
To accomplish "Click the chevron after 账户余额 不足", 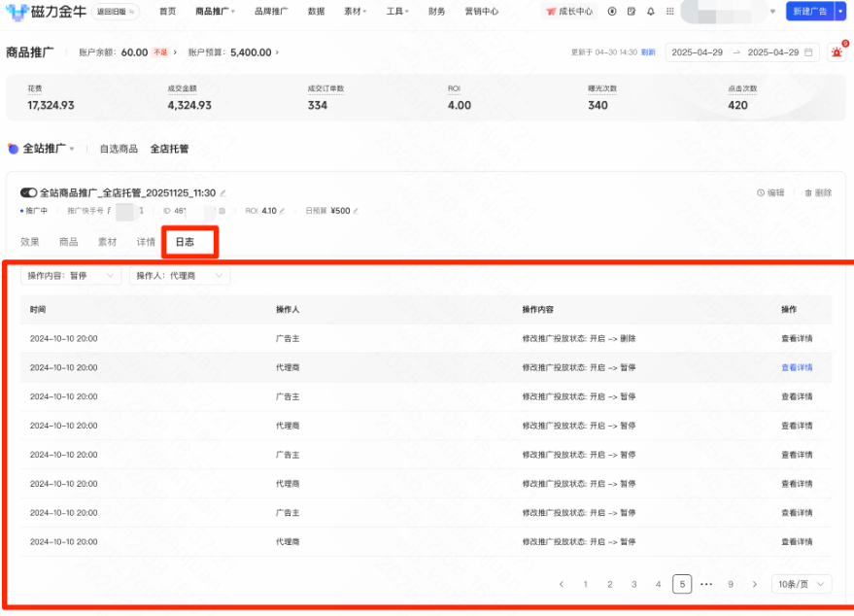I will pos(175,52).
